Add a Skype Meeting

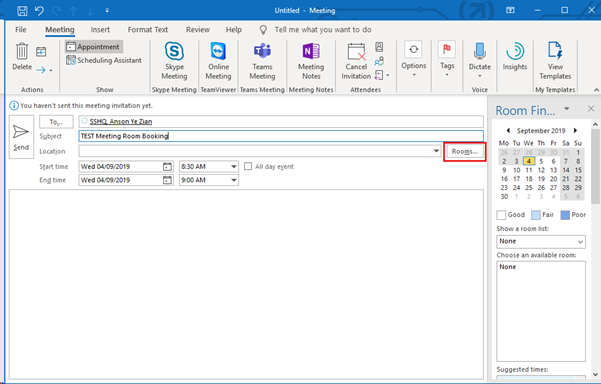(x=174, y=61)
